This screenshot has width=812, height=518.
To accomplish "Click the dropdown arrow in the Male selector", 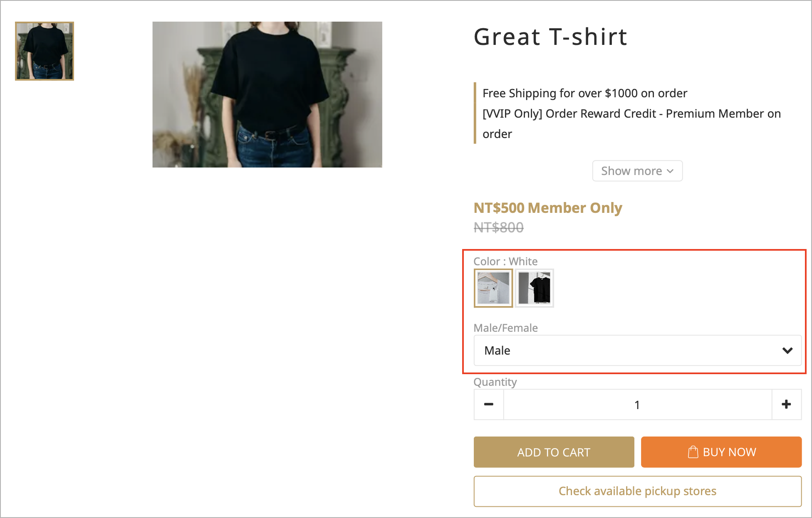I will (787, 350).
